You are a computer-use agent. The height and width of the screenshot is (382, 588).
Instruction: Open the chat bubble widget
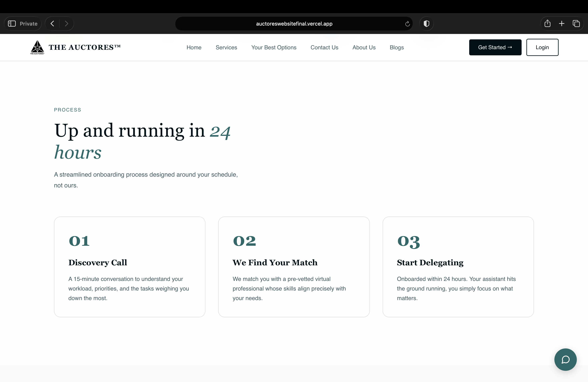click(565, 359)
